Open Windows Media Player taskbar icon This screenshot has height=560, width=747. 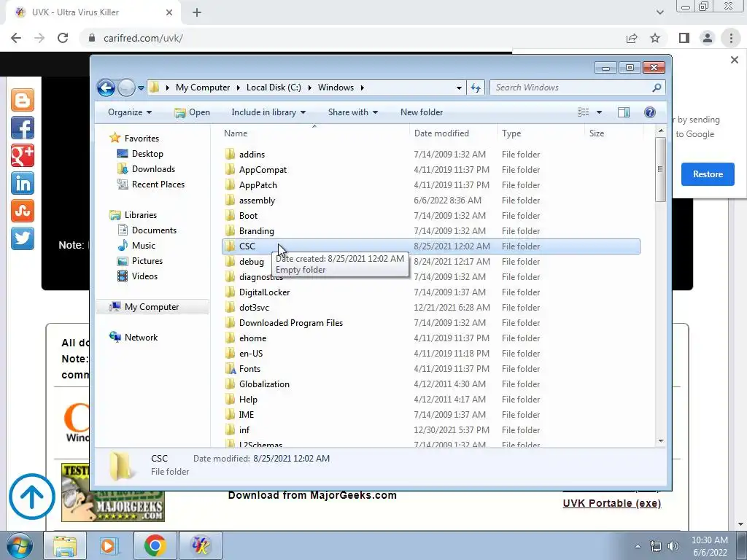[108, 545]
